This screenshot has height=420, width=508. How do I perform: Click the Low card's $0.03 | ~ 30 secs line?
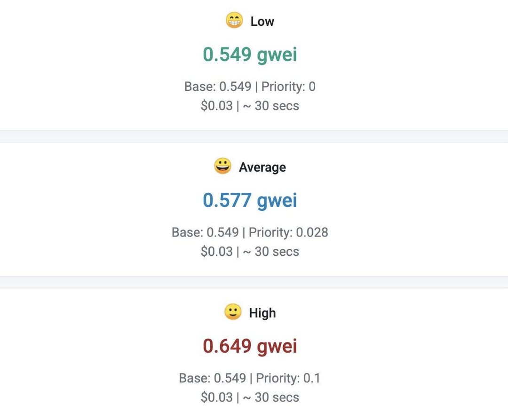(250, 106)
